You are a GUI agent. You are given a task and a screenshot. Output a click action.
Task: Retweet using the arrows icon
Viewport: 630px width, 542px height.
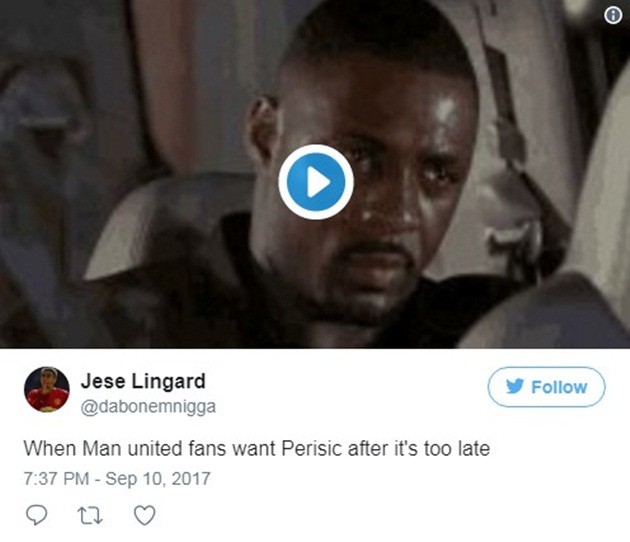point(90,516)
